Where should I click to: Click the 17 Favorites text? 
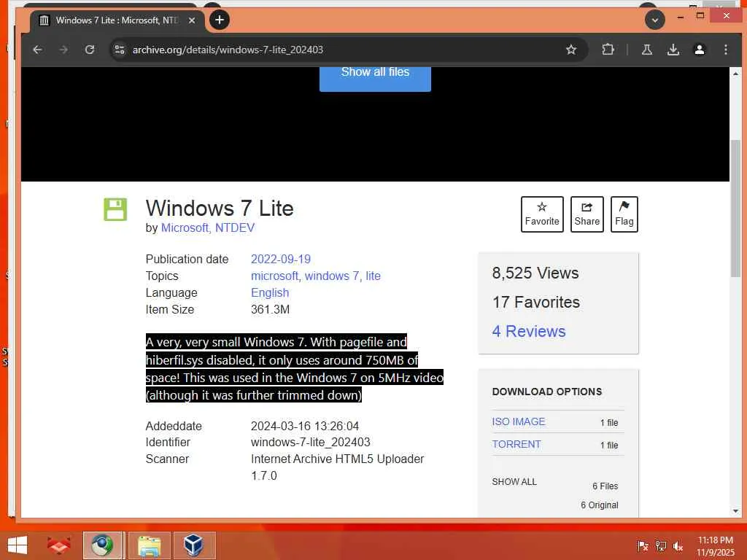pyautogui.click(x=536, y=303)
